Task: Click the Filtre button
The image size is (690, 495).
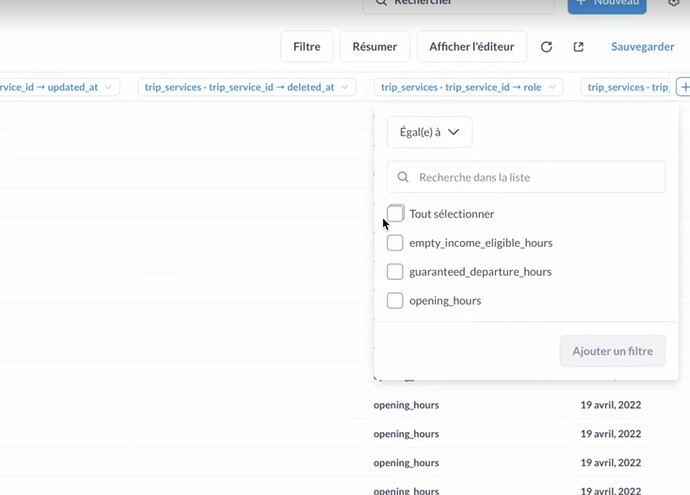Action: [x=307, y=47]
